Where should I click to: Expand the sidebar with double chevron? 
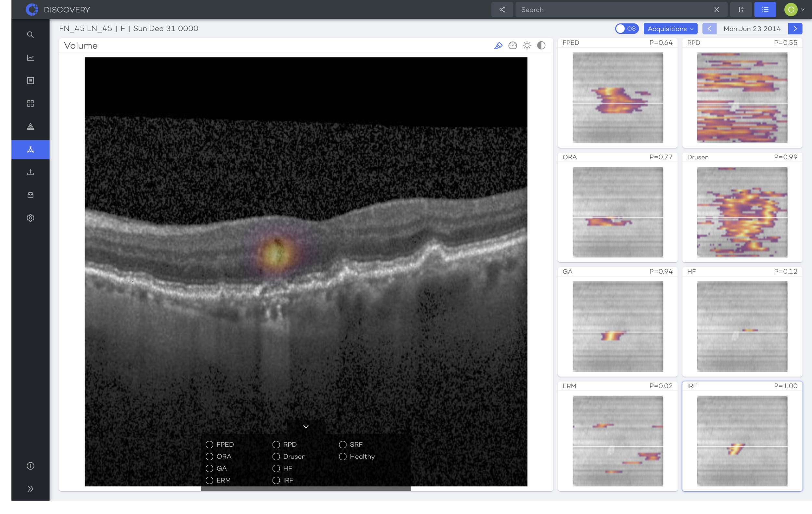point(30,489)
